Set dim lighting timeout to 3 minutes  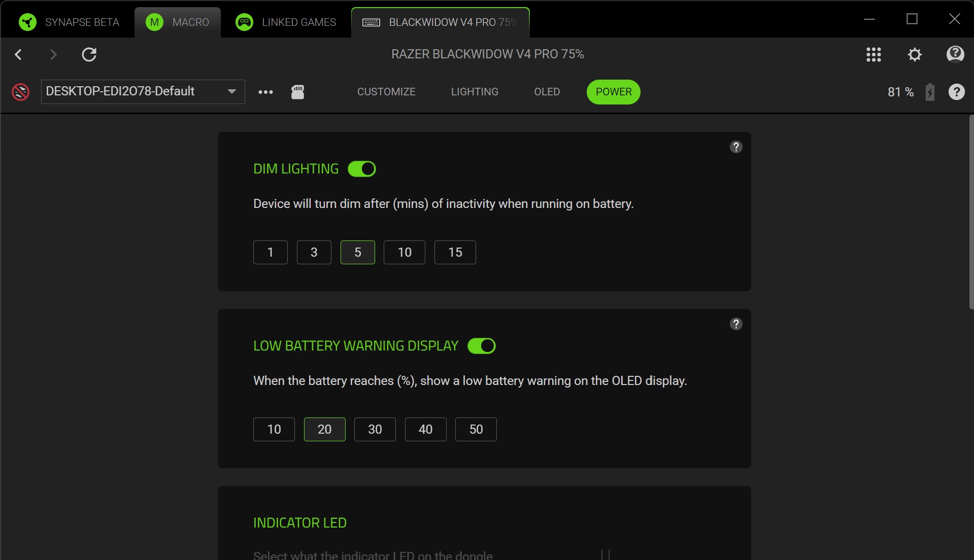click(x=314, y=252)
